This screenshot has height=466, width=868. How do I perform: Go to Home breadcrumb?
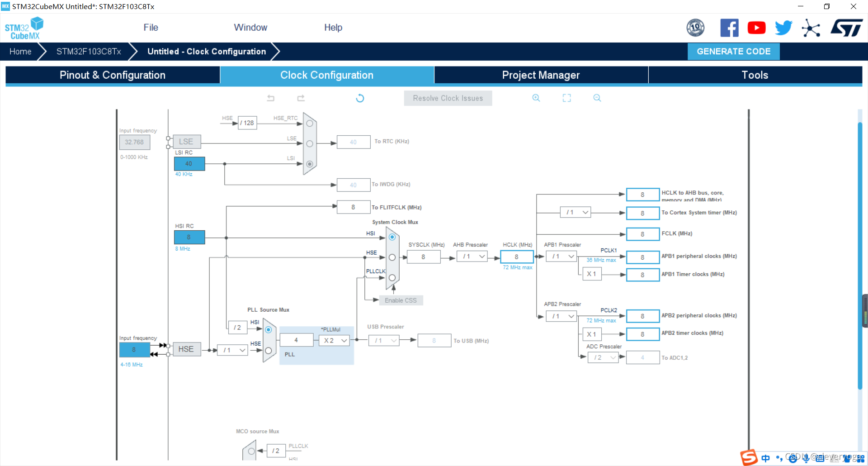(x=20, y=52)
